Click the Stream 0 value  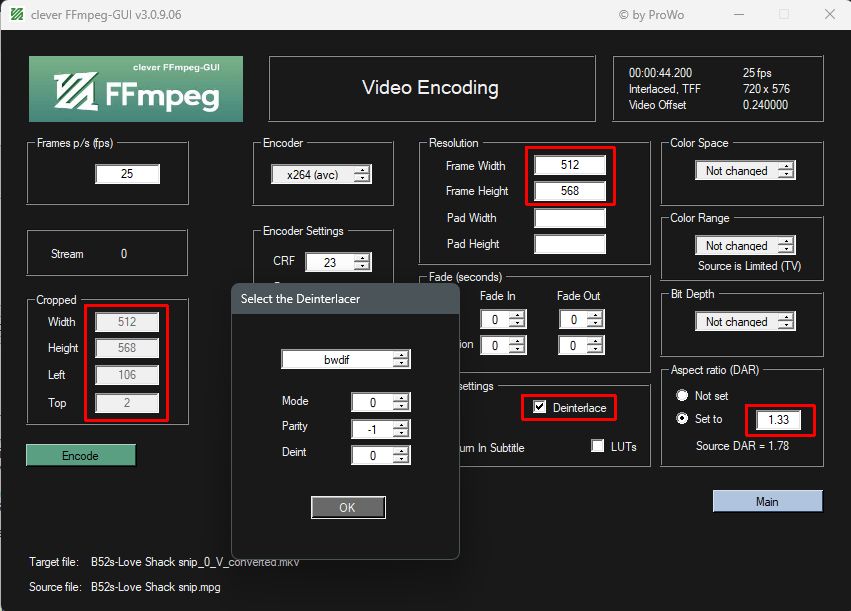pyautogui.click(x=124, y=254)
